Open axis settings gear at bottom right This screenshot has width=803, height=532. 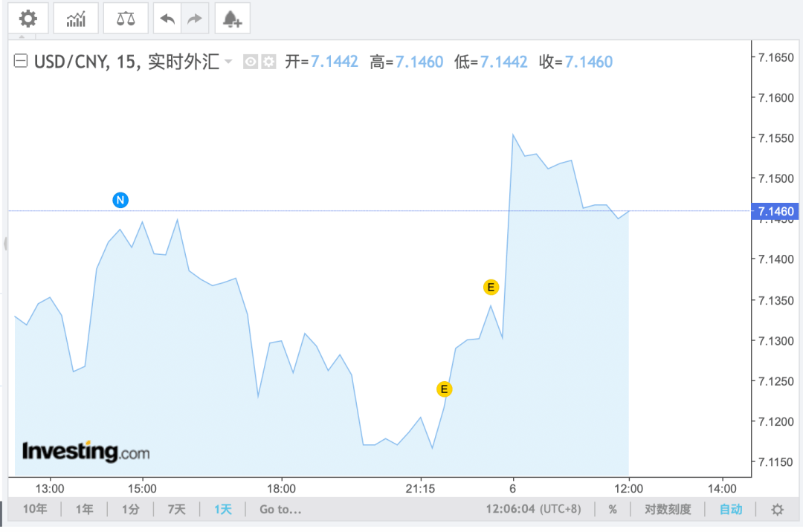click(777, 510)
